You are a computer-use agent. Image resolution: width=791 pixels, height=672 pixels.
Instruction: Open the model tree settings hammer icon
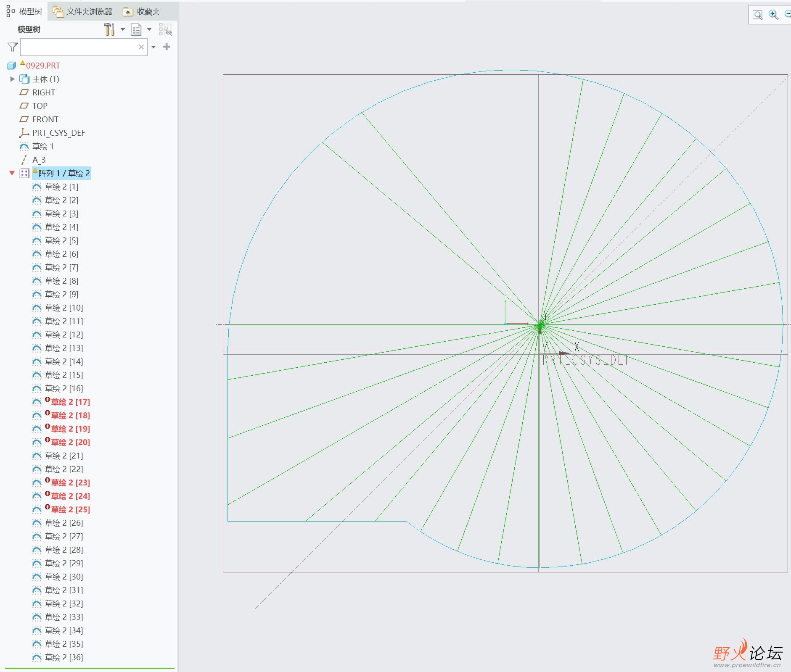[109, 29]
